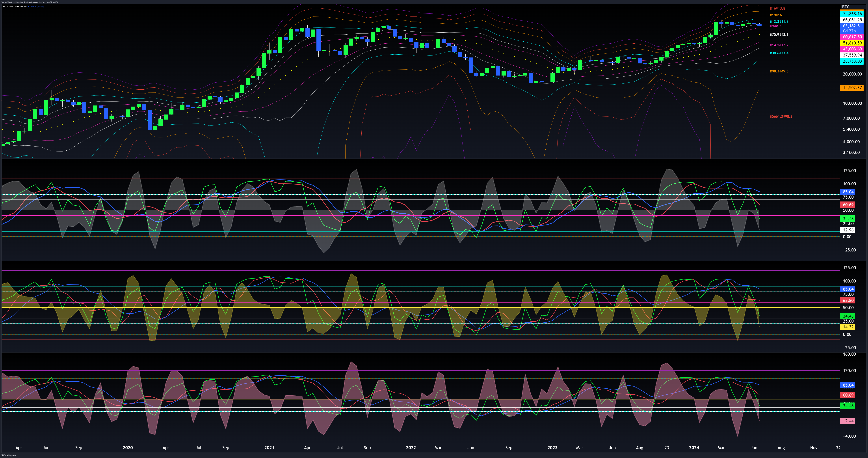Click the -40.00 tick on the bottom oscillator scale
868x458 pixels.
click(849, 436)
